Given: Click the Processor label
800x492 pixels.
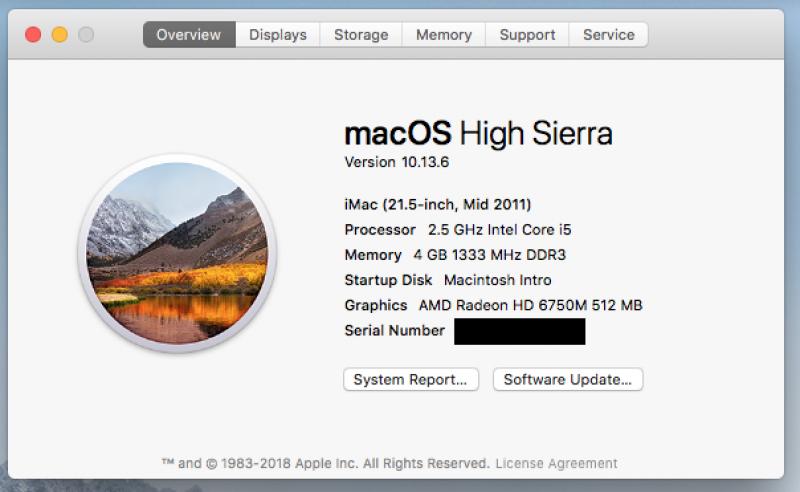Looking at the screenshot, I should (380, 230).
